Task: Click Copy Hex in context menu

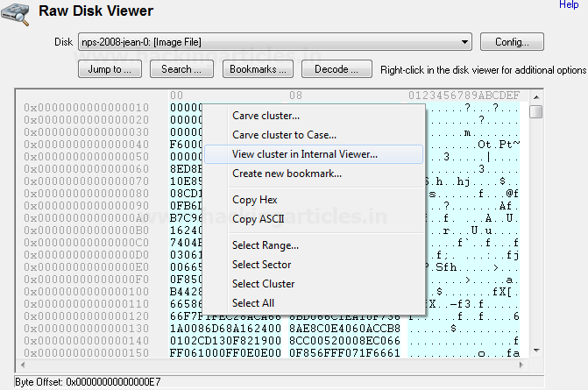Action: pos(255,200)
